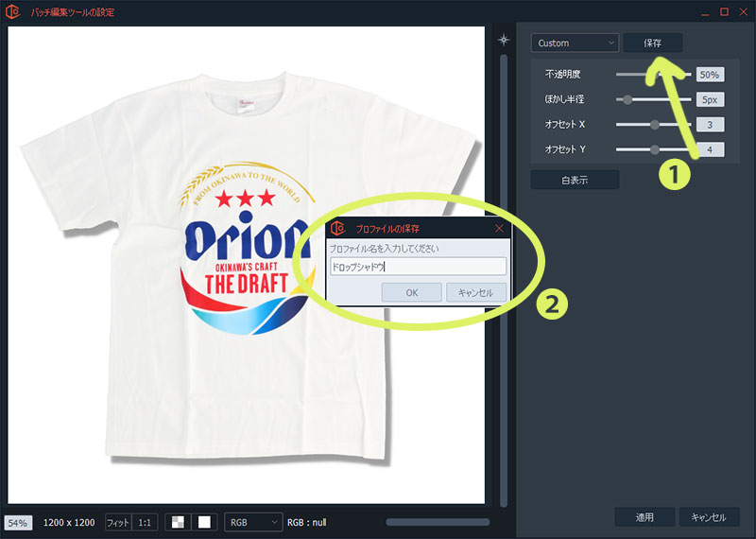Toggle the 白表示 white display button
Image resolution: width=756 pixels, height=539 pixels.
point(575,180)
